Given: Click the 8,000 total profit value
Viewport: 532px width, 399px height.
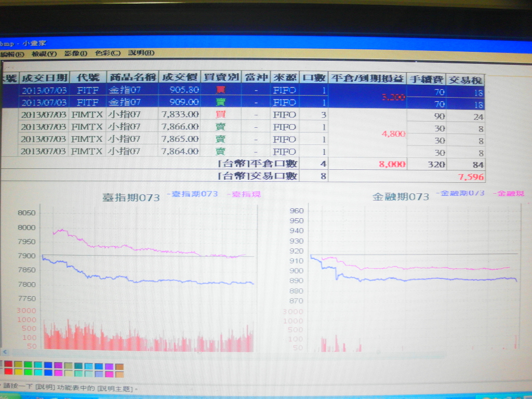Looking at the screenshot, I should [392, 165].
